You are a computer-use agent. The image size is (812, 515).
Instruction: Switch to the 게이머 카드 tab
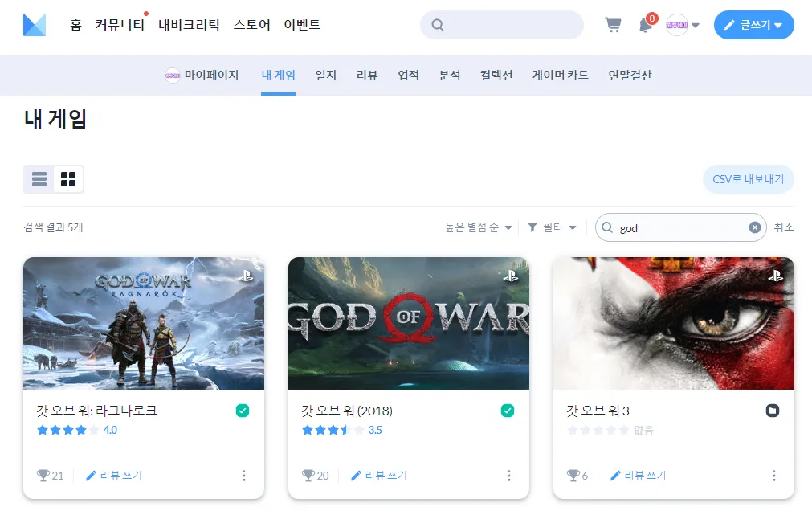[x=561, y=76]
